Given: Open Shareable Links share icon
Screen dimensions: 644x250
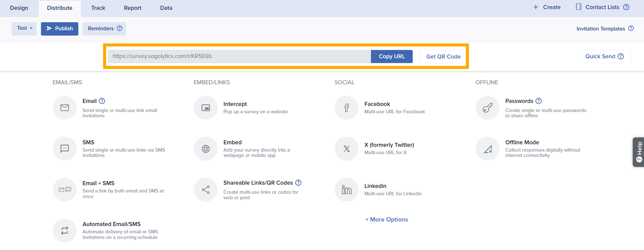Looking at the screenshot, I should 205,190.
